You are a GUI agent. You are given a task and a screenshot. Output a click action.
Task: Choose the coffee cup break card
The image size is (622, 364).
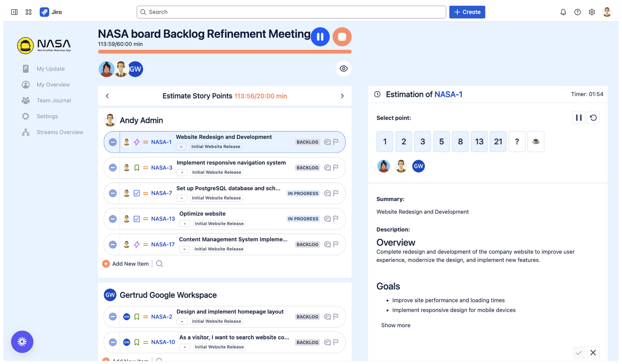[x=536, y=142]
